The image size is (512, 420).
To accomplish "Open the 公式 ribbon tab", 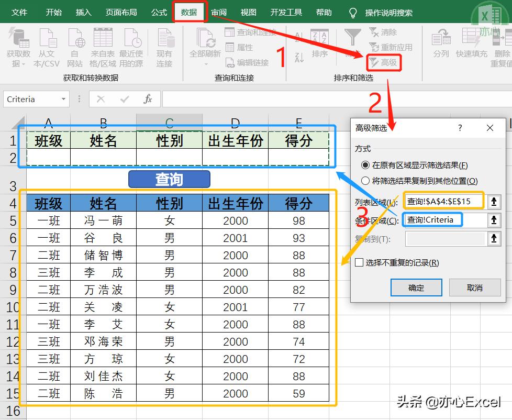I will pos(159,12).
